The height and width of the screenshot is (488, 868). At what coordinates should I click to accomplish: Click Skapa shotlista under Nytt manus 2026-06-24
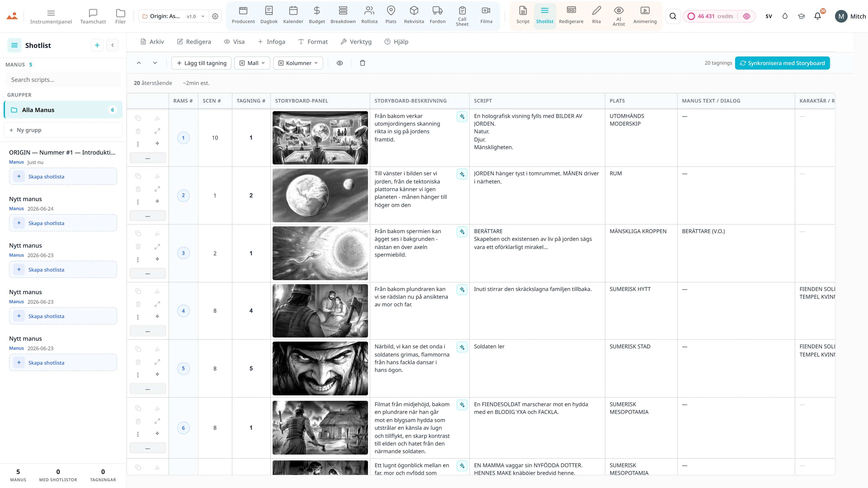[63, 223]
